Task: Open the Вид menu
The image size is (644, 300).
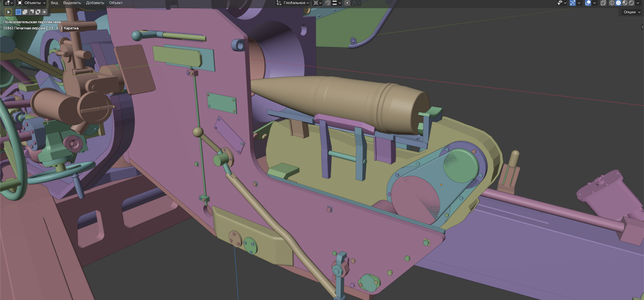Action: point(54,3)
